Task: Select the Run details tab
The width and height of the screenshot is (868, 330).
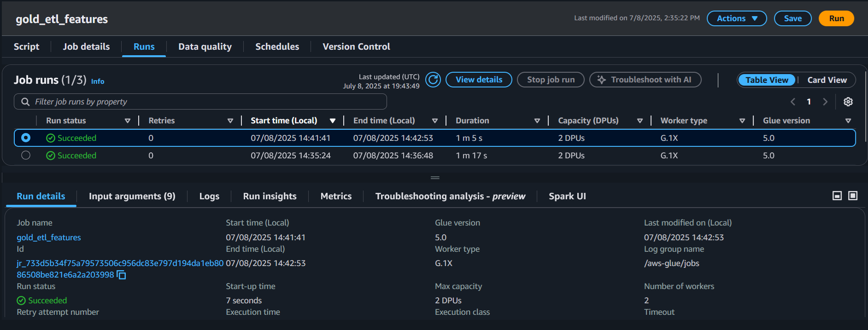Action: point(41,196)
